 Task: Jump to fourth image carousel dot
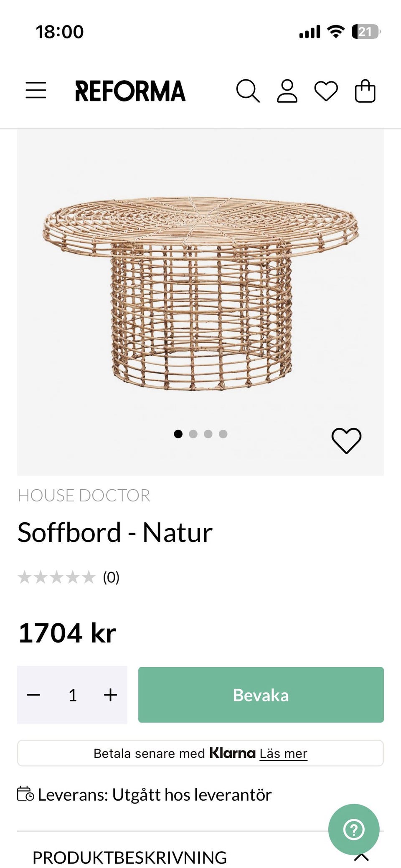coord(223,434)
